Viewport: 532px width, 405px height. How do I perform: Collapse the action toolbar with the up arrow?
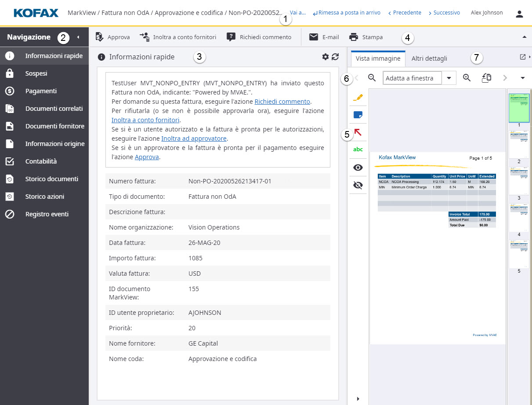[x=524, y=37]
